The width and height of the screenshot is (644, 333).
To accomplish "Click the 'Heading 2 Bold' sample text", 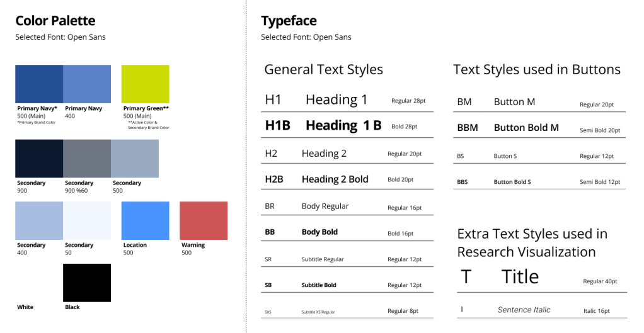I will point(335,179).
